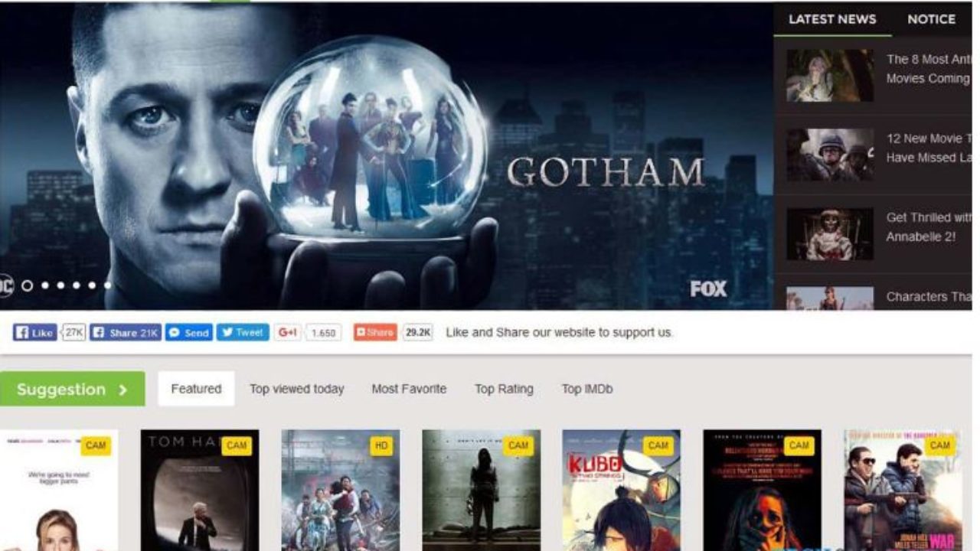Open the green Suggestion button

tap(73, 389)
